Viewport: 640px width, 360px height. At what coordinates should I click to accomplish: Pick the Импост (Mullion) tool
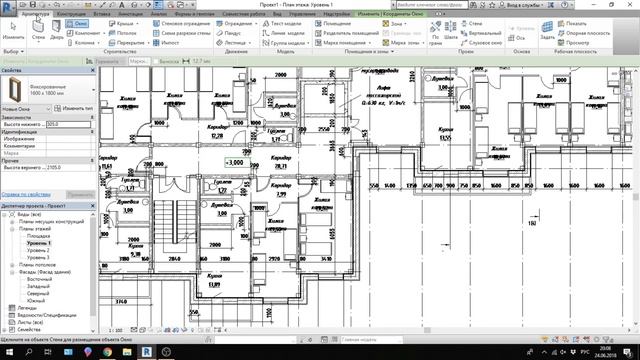(166, 42)
